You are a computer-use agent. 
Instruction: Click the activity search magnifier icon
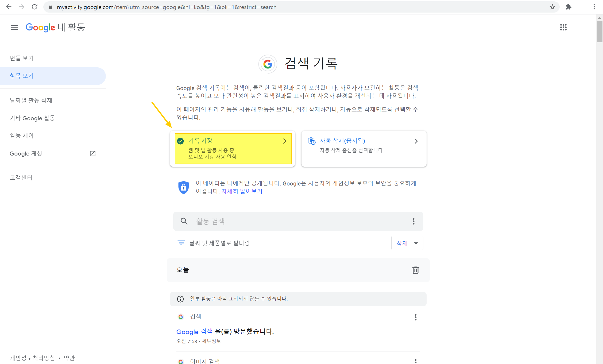(x=184, y=221)
